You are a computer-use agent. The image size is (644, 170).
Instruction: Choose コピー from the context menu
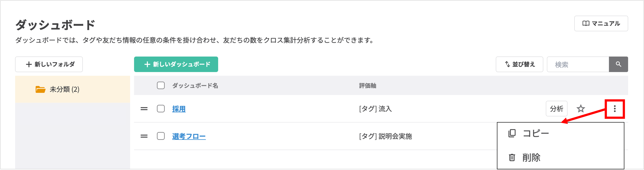pyautogui.click(x=536, y=133)
